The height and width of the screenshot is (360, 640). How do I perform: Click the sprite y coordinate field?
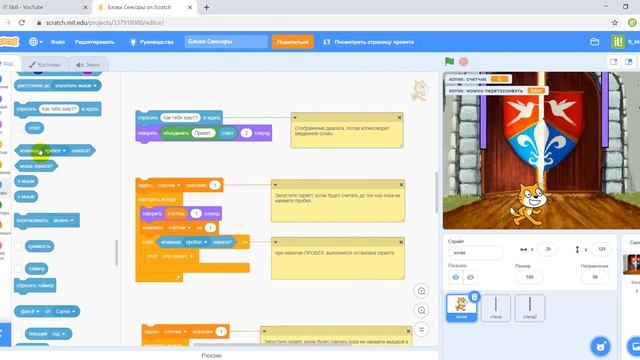[x=601, y=249]
